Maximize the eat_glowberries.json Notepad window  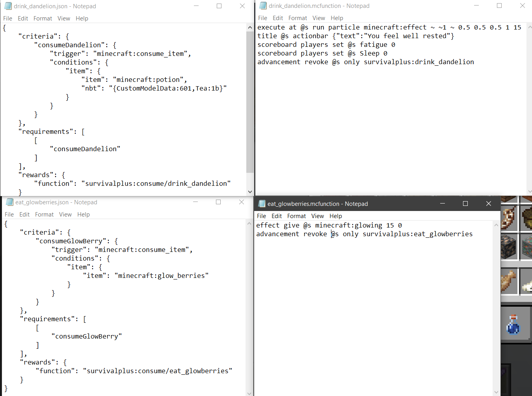click(218, 202)
